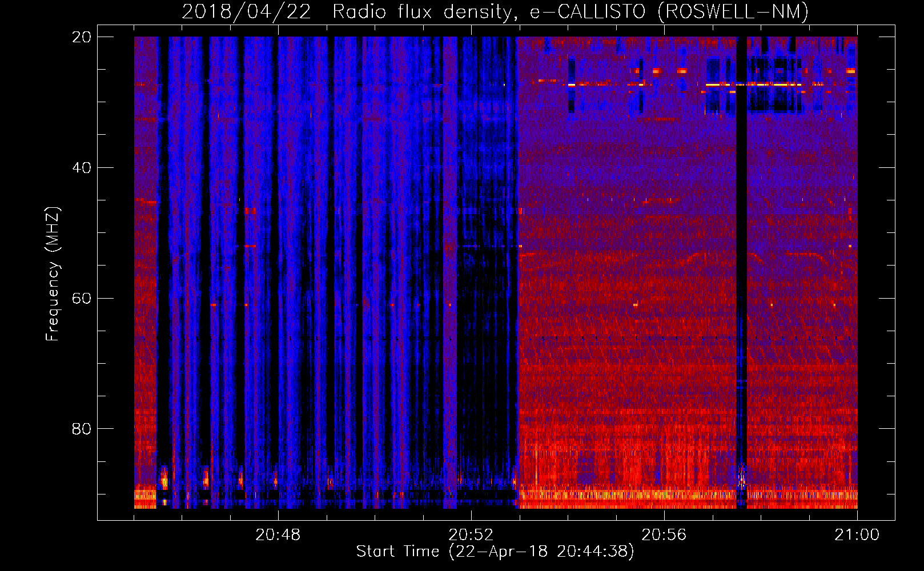
Task: Click the '20:56' time tick label
Action: pyautogui.click(x=664, y=535)
